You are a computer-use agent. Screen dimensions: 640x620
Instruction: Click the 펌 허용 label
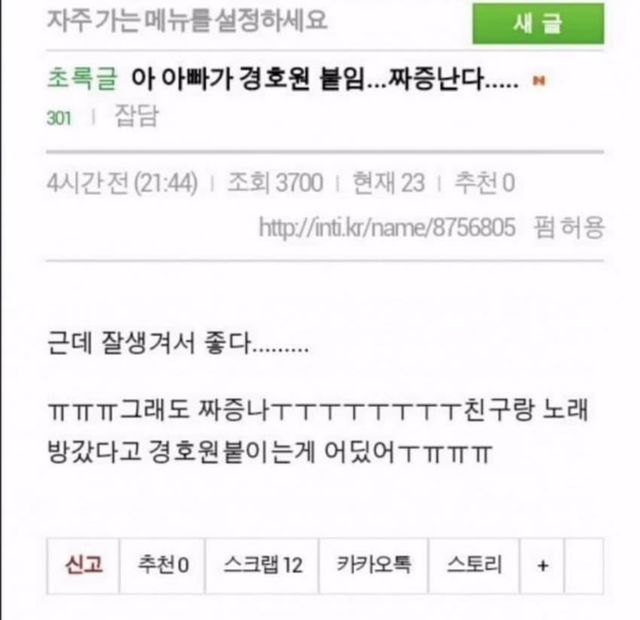click(569, 227)
